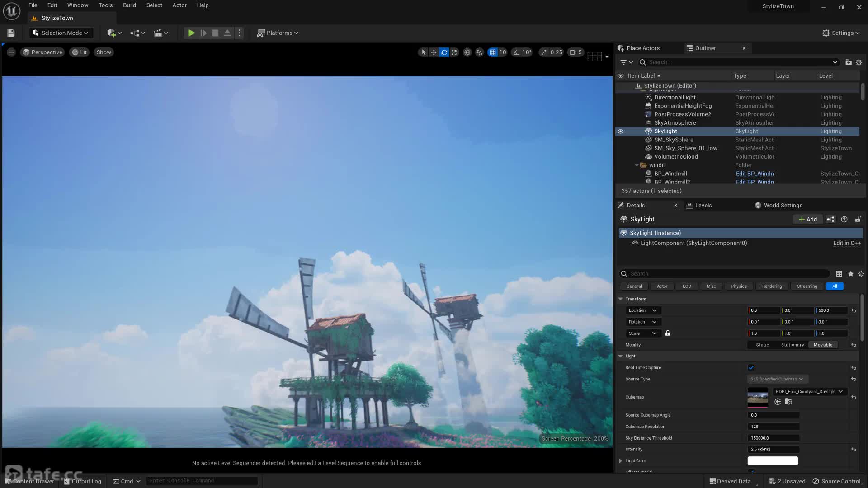
Task: Start Play in Editor
Action: point(191,33)
